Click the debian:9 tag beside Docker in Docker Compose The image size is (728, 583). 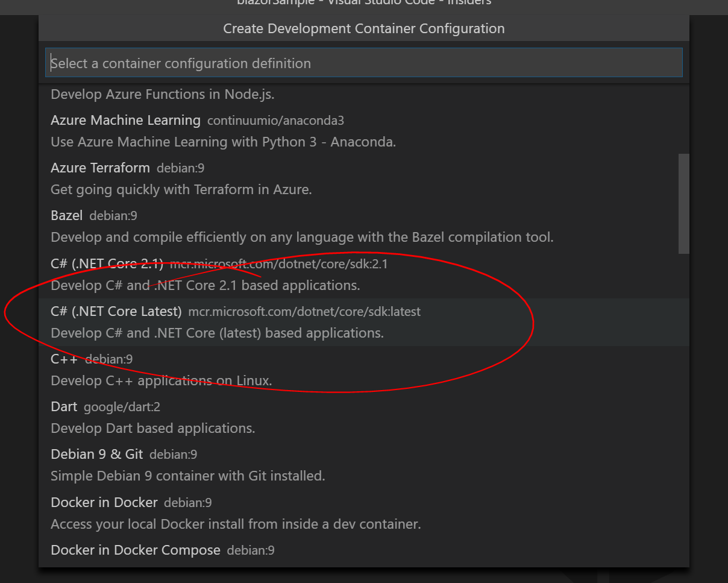click(x=249, y=550)
